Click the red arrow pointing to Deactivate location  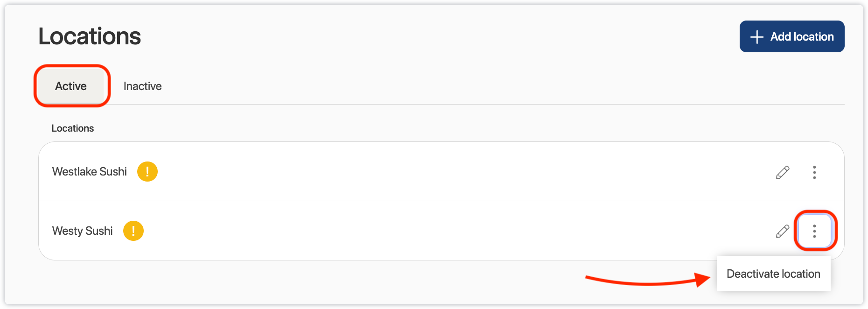(x=649, y=280)
